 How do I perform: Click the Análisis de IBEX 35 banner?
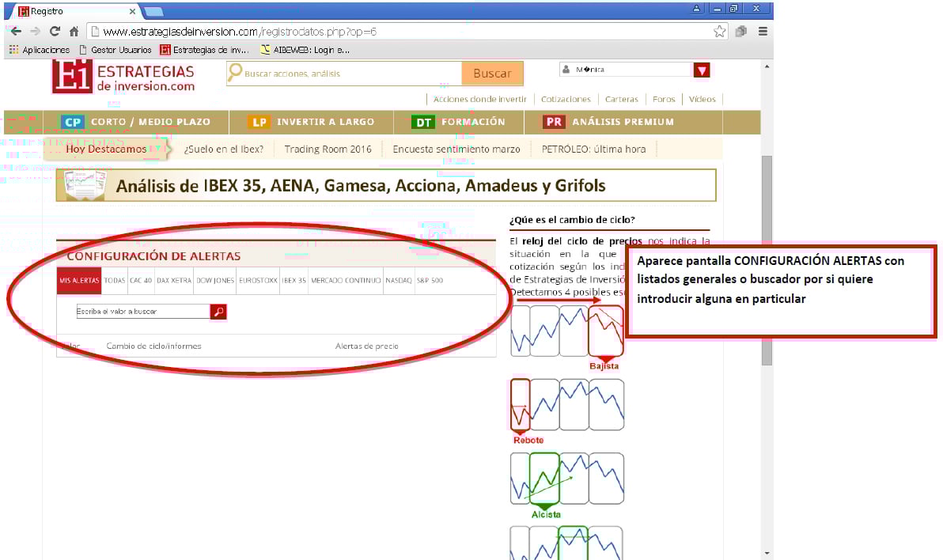386,185
